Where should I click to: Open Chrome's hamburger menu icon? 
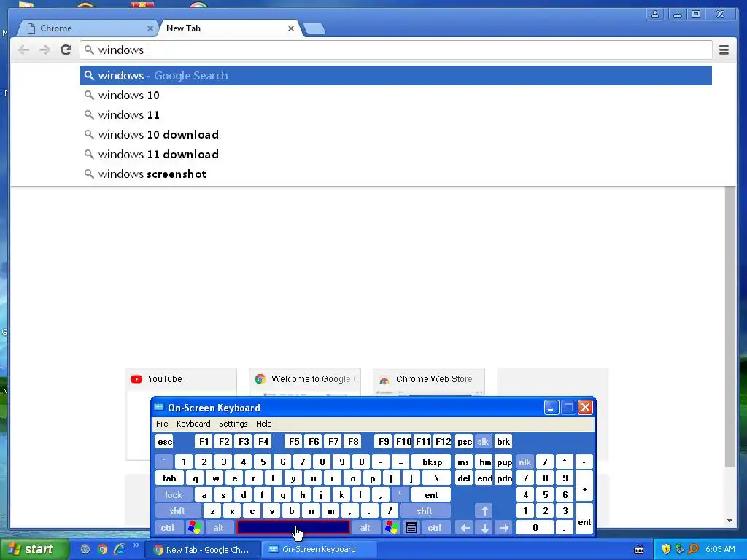[x=724, y=50]
